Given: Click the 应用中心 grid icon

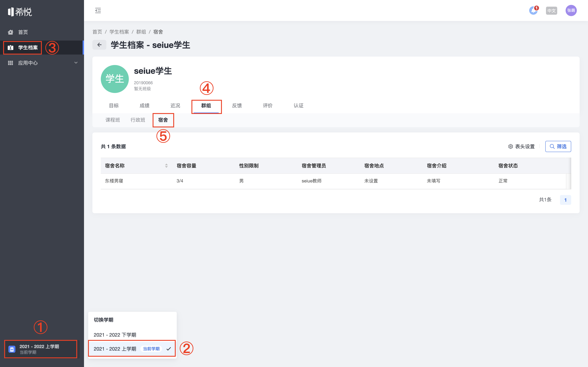Looking at the screenshot, I should coord(10,63).
